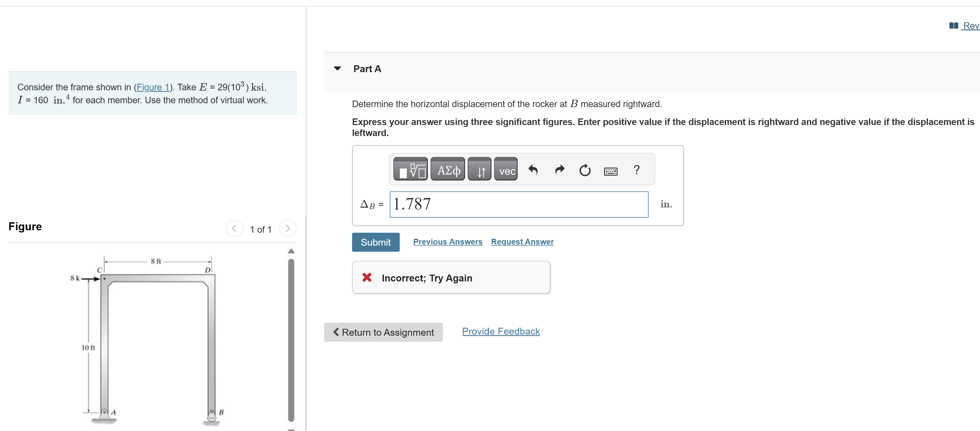Click the question mark help icon
Screen dimensions: 980x431
click(x=636, y=169)
